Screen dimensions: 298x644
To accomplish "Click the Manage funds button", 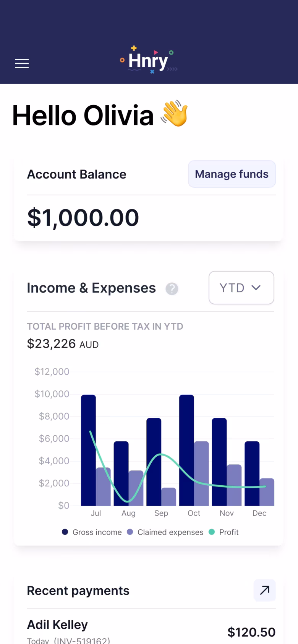I will [x=232, y=174].
